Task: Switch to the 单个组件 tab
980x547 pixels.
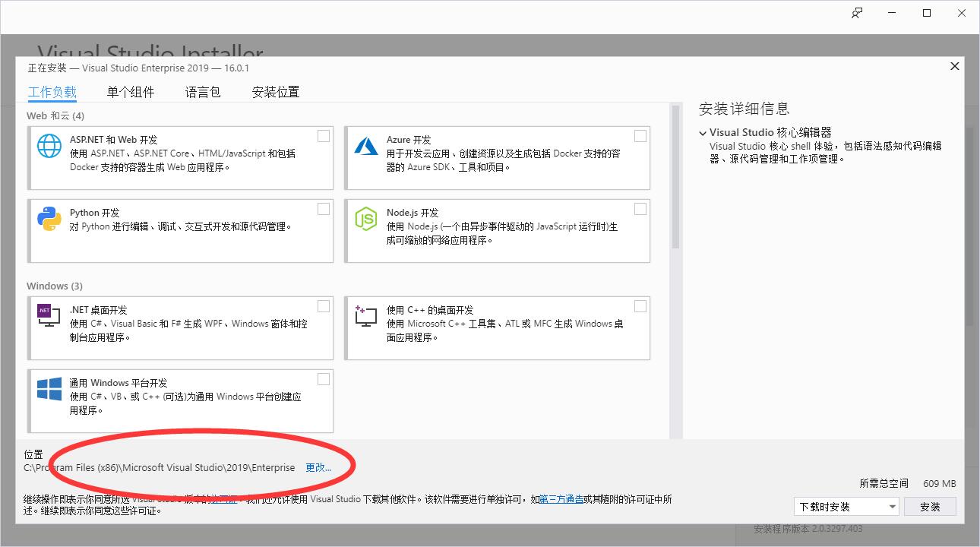Action: (131, 92)
